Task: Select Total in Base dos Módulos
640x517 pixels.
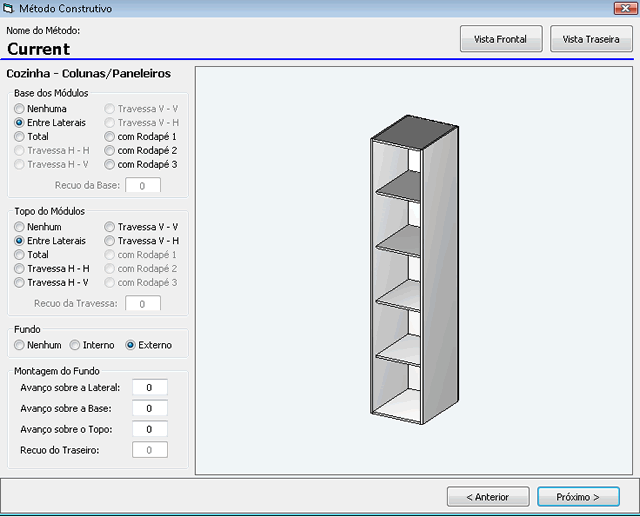Action: tap(31, 137)
